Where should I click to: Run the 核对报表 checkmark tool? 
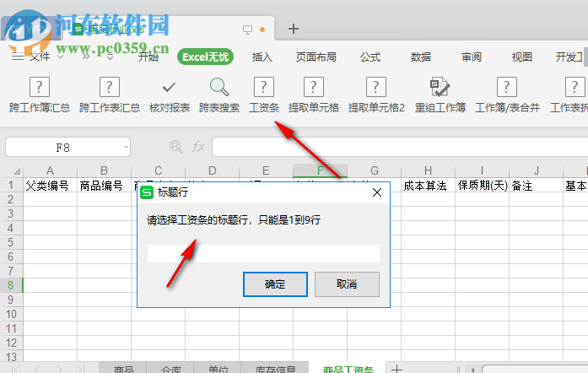[169, 95]
